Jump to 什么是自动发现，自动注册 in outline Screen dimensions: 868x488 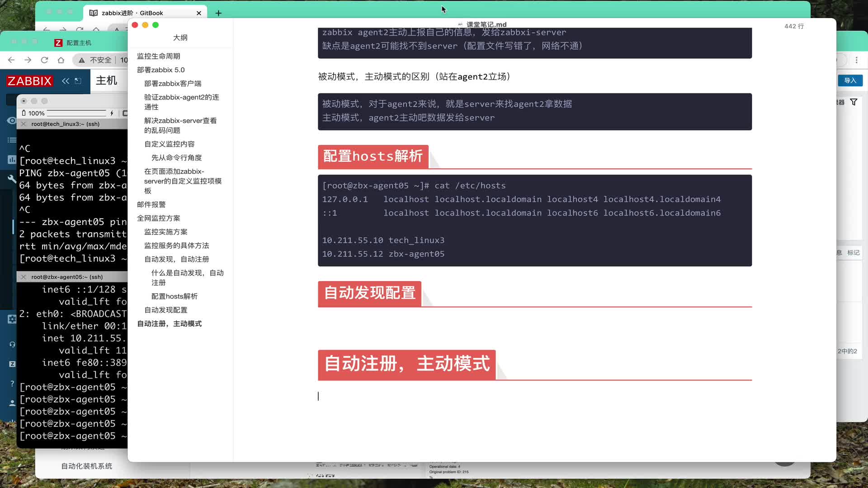point(188,278)
